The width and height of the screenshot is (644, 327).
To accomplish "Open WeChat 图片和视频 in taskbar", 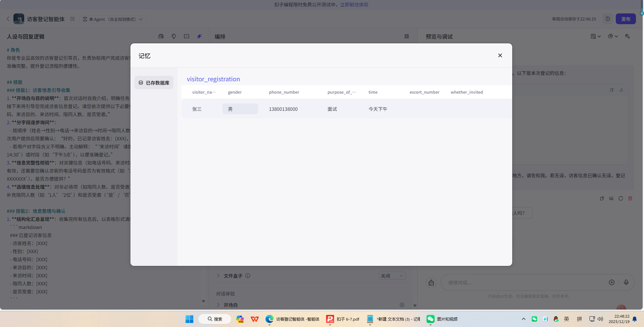I will click(x=442, y=319).
